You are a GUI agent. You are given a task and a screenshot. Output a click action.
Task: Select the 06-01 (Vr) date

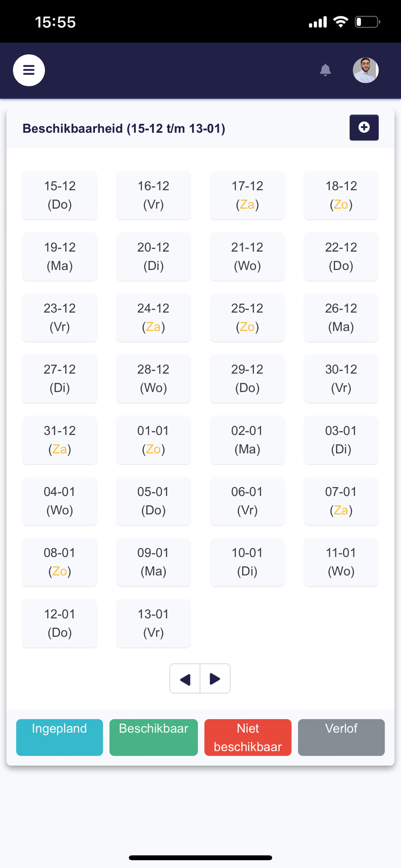pos(247,501)
